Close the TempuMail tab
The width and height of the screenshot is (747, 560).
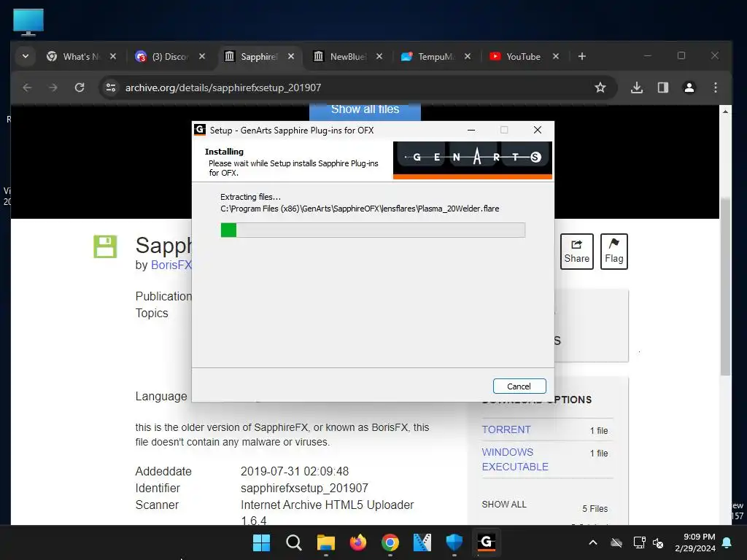tap(468, 56)
